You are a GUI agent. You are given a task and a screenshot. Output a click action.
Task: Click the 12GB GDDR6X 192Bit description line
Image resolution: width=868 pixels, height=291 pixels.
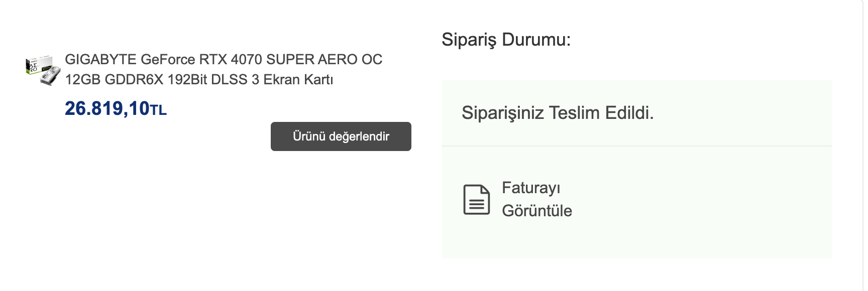(x=199, y=80)
